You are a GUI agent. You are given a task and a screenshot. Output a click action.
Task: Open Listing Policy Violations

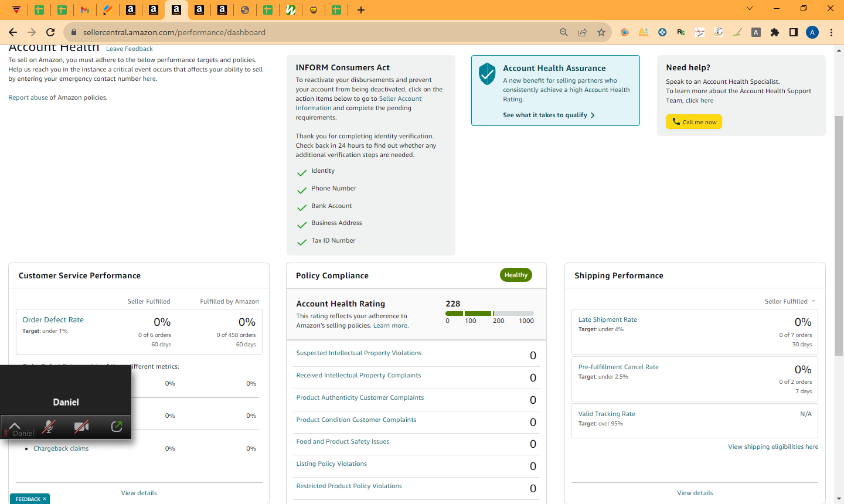click(x=332, y=464)
